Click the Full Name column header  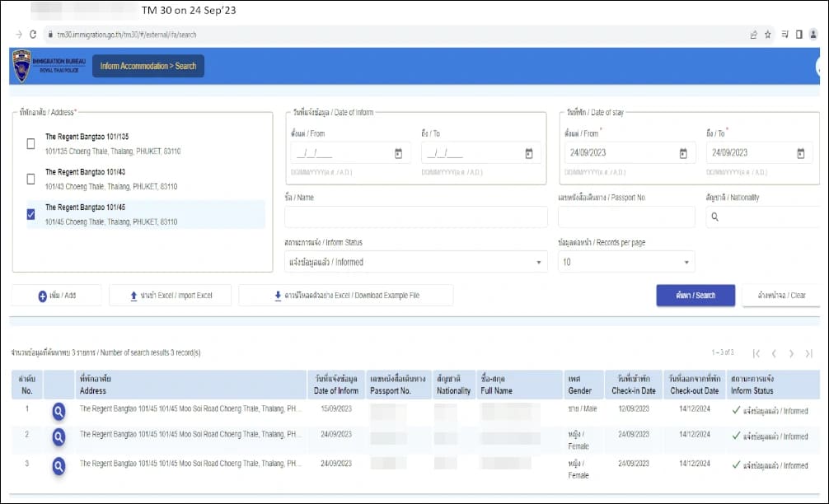pos(519,385)
